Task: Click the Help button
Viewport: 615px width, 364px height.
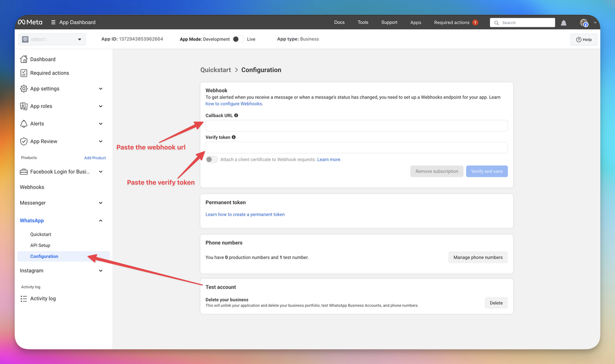Action: pyautogui.click(x=584, y=39)
